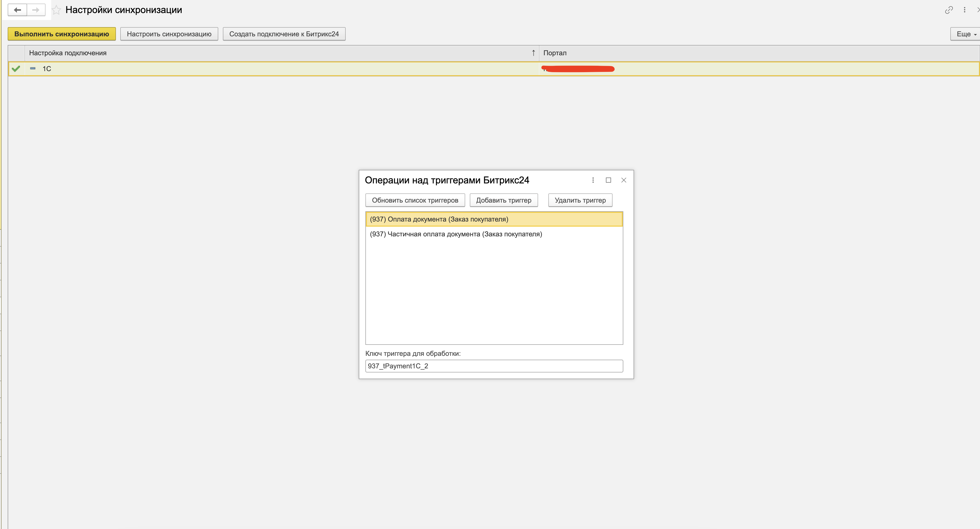The width and height of the screenshot is (980, 529).
Task: Close the Bitrix24 triggers dialog
Action: pyautogui.click(x=624, y=180)
